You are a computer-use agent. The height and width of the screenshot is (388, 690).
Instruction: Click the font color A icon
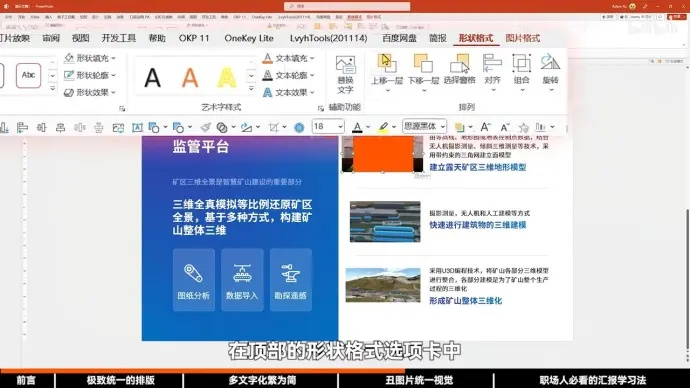357,127
